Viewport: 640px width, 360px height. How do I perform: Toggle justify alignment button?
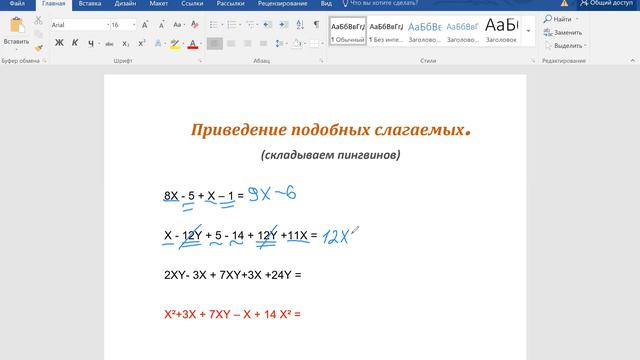click(x=264, y=43)
